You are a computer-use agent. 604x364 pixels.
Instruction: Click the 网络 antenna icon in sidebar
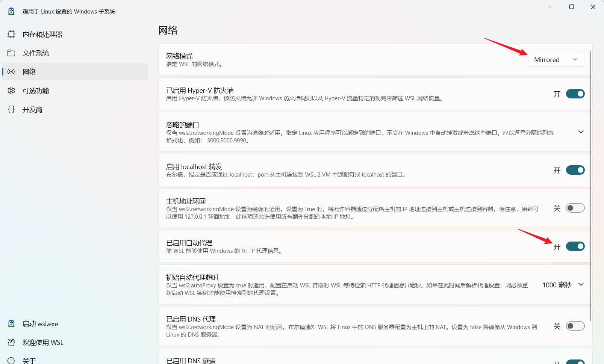[11, 72]
